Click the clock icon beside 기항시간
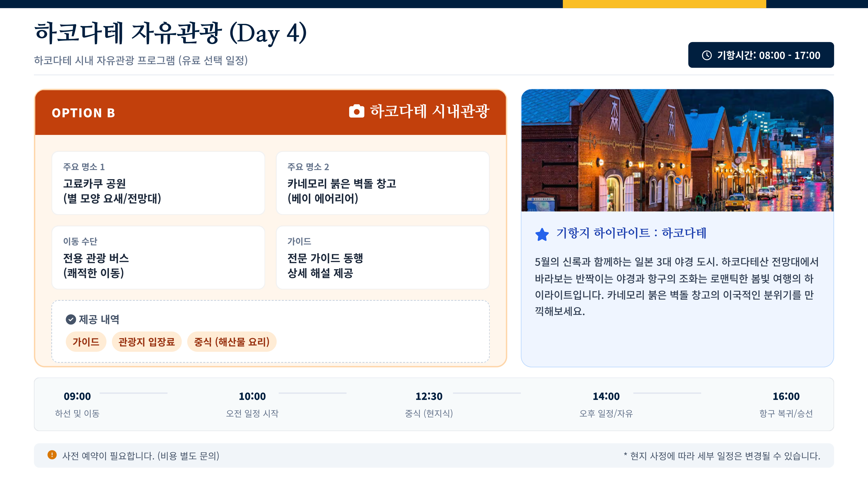 [x=707, y=55]
